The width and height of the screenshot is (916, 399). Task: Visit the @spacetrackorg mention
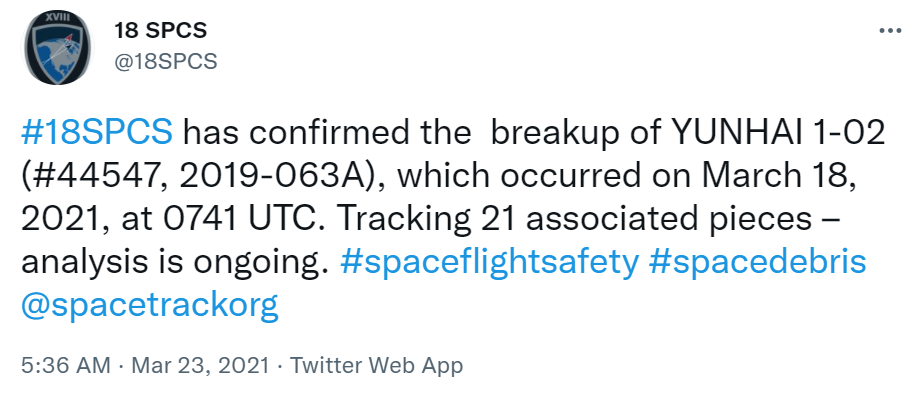150,306
